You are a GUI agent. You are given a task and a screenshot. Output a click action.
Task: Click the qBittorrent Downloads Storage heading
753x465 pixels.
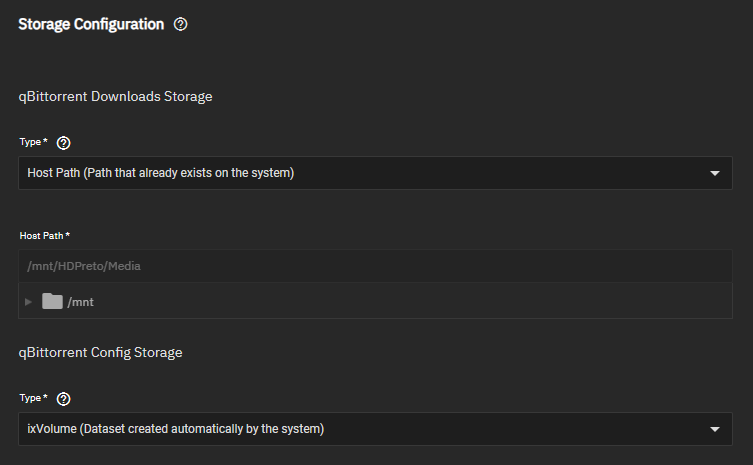tap(115, 97)
